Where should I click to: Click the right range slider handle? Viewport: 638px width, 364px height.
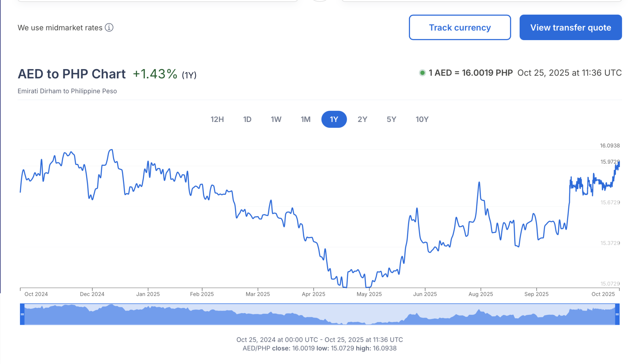(x=617, y=314)
